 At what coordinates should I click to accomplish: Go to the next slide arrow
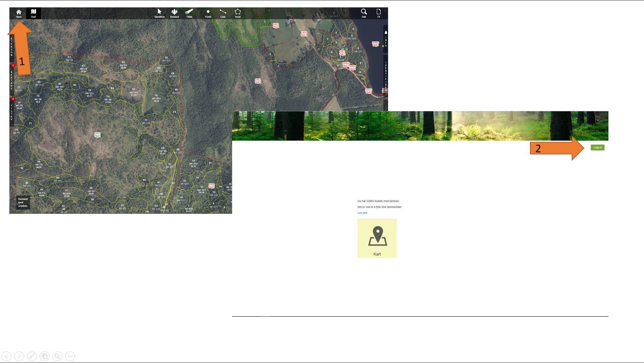click(x=19, y=356)
